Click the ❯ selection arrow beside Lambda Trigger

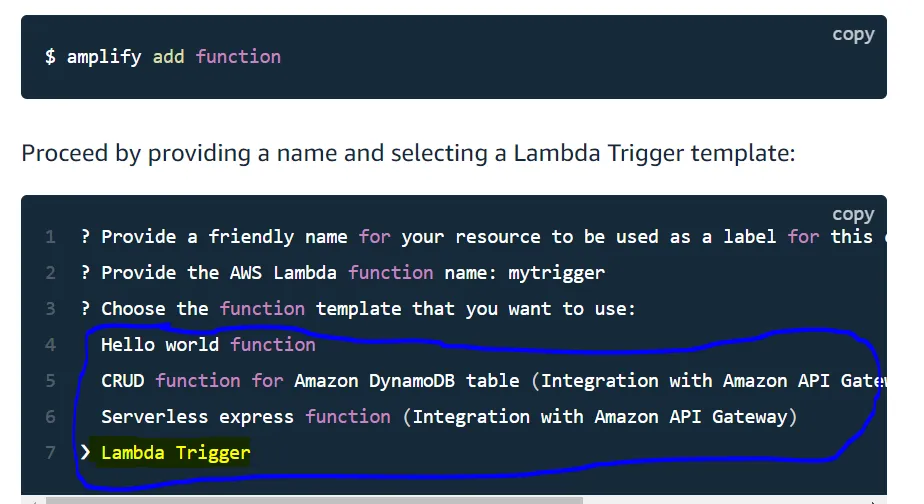coord(86,453)
